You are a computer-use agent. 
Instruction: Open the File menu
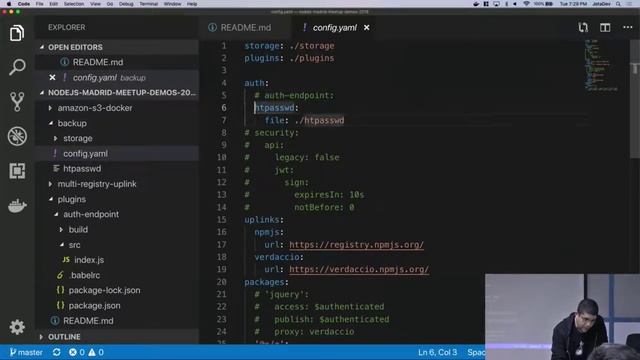[39, 4]
